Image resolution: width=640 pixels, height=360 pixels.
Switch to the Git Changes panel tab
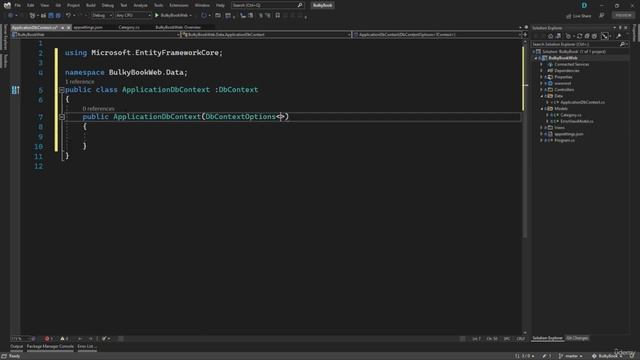(577, 338)
